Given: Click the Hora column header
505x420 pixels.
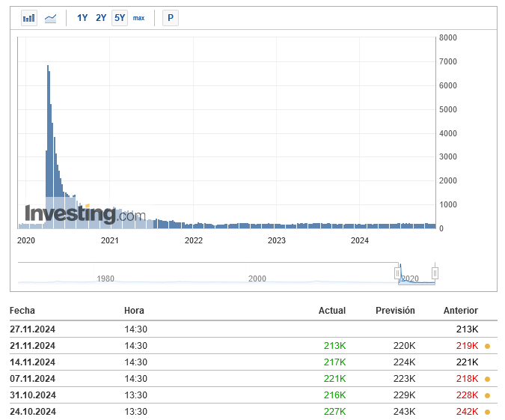Looking at the screenshot, I should [x=134, y=311].
